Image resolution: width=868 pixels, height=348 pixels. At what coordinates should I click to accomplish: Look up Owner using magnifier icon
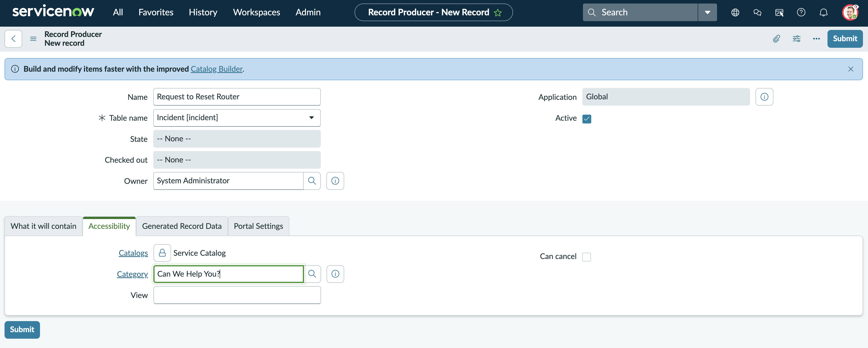point(312,181)
